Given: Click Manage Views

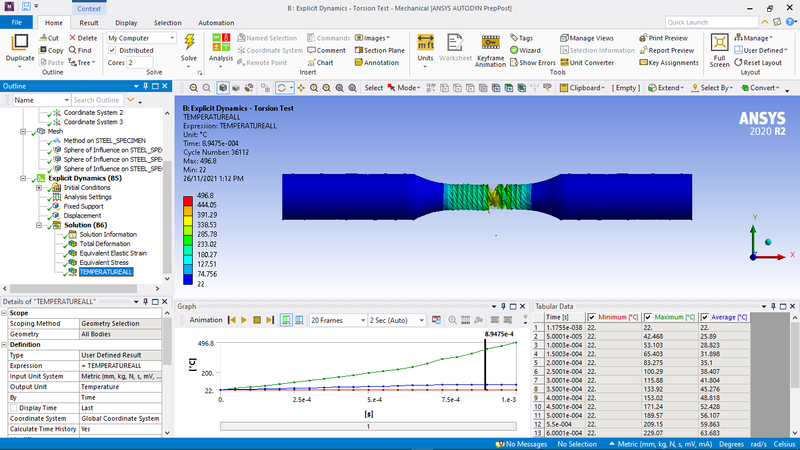Looking at the screenshot, I should [x=587, y=38].
